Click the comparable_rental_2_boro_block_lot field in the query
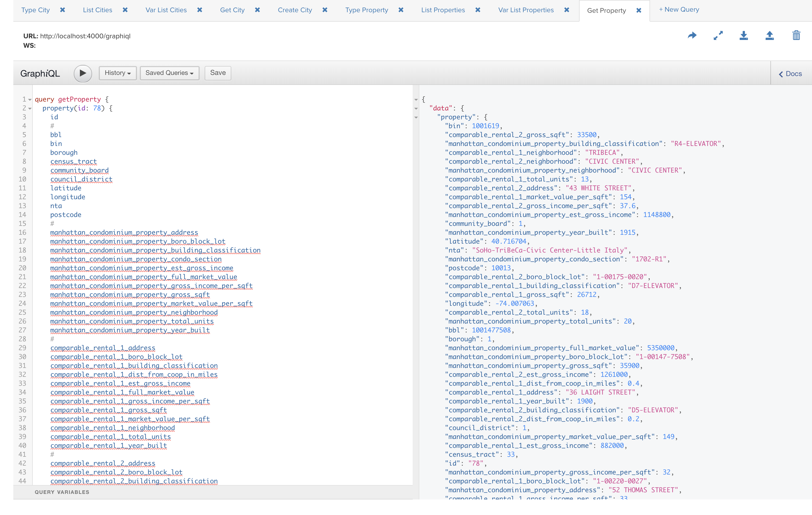 tap(116, 472)
